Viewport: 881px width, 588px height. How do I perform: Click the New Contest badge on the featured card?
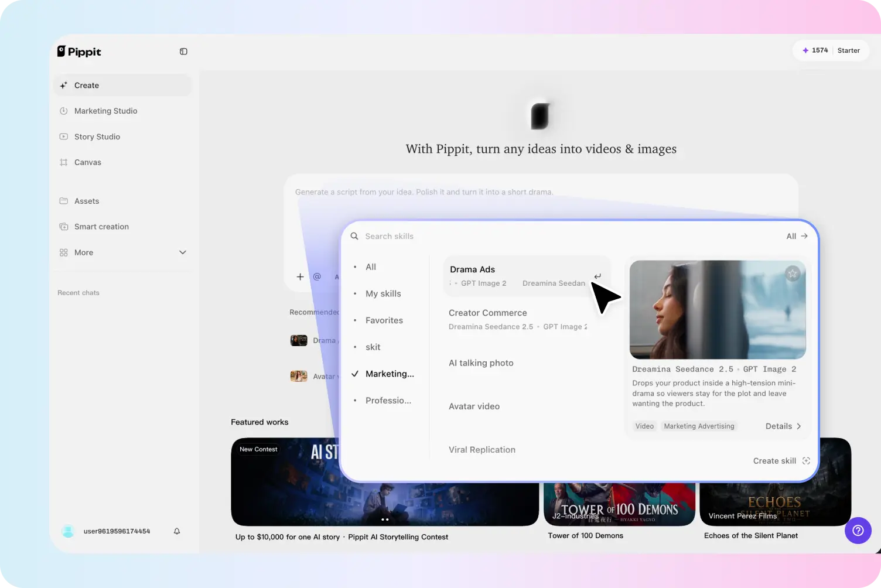click(x=258, y=449)
